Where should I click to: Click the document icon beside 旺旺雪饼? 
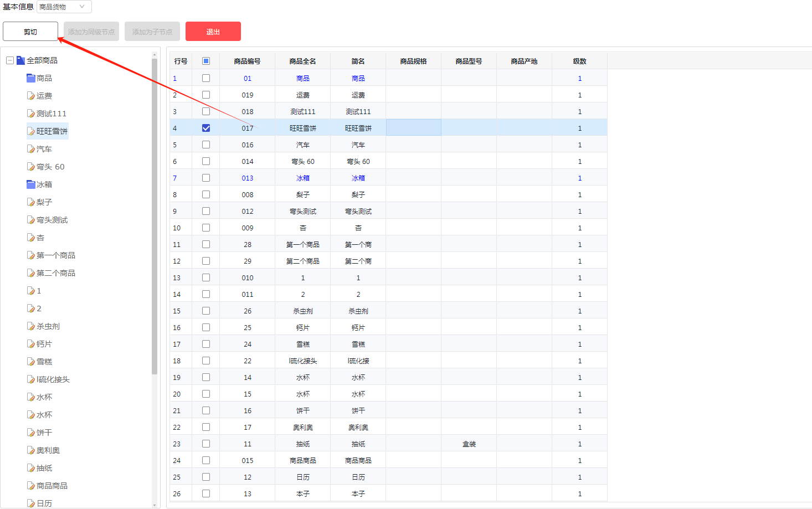pyautogui.click(x=31, y=131)
